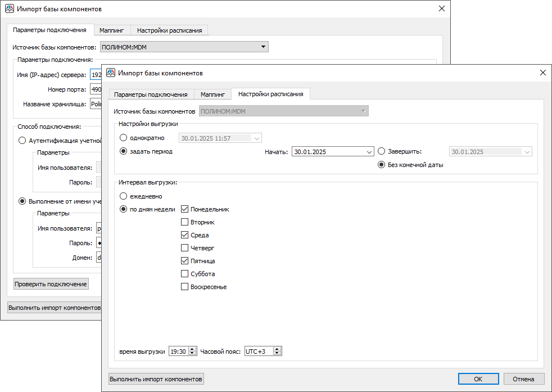552x392 pixels.
Task: Select the ежедневно radio button
Action: [x=124, y=196]
